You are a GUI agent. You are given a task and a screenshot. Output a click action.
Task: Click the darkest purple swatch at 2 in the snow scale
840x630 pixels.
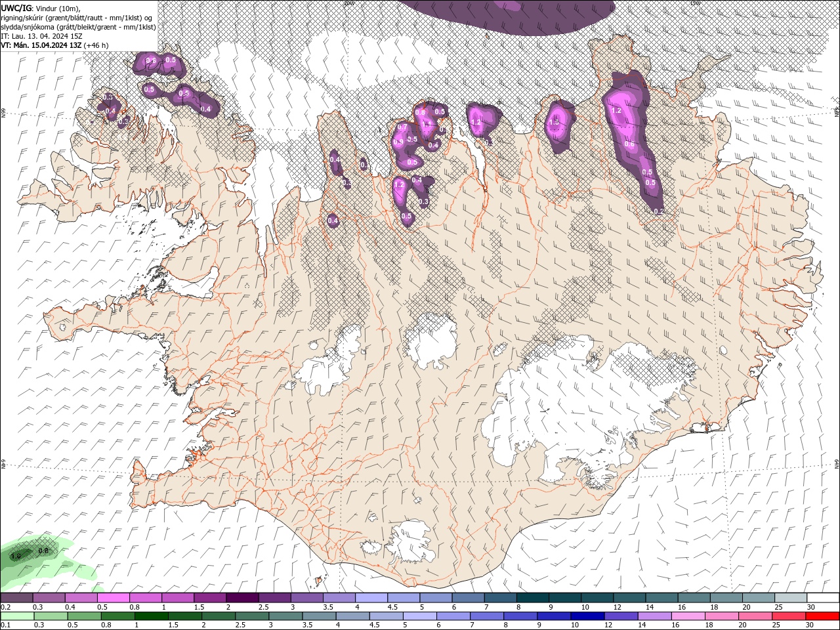coord(242,598)
